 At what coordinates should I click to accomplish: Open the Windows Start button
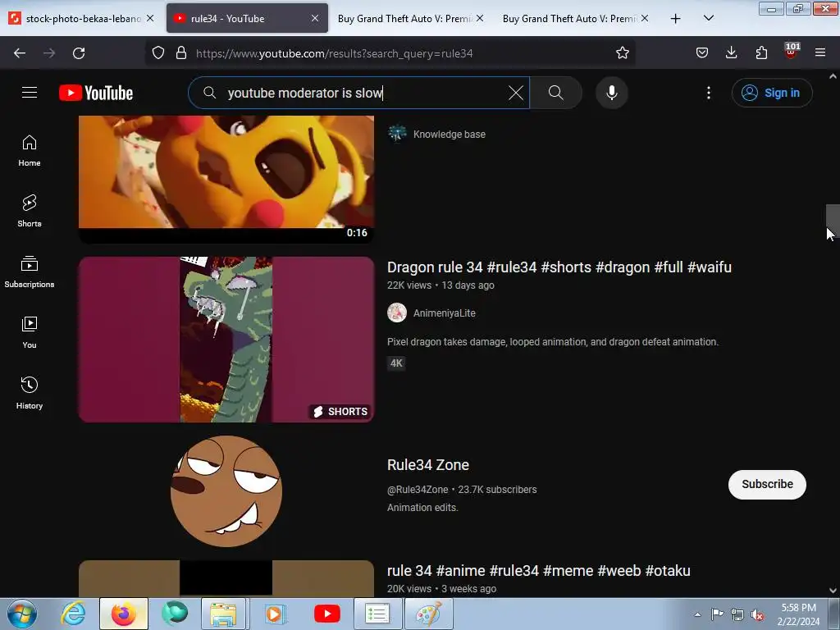tap(22, 614)
